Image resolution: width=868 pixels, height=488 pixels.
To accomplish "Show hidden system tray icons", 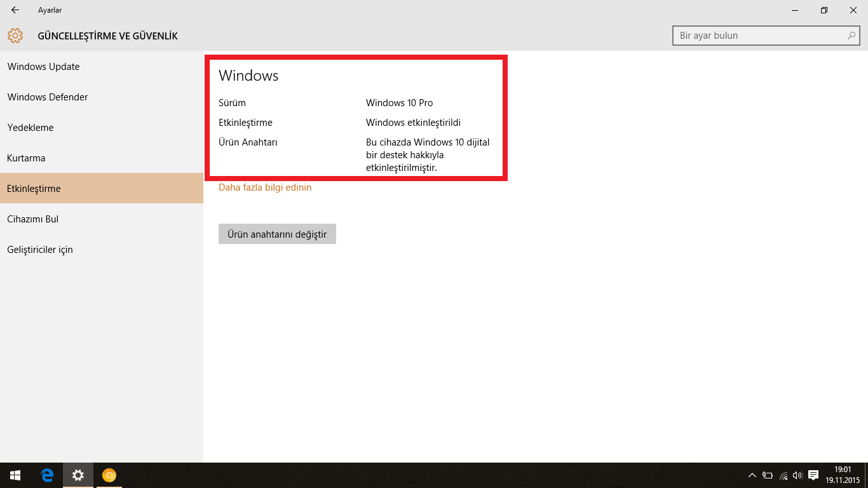I will click(x=752, y=475).
